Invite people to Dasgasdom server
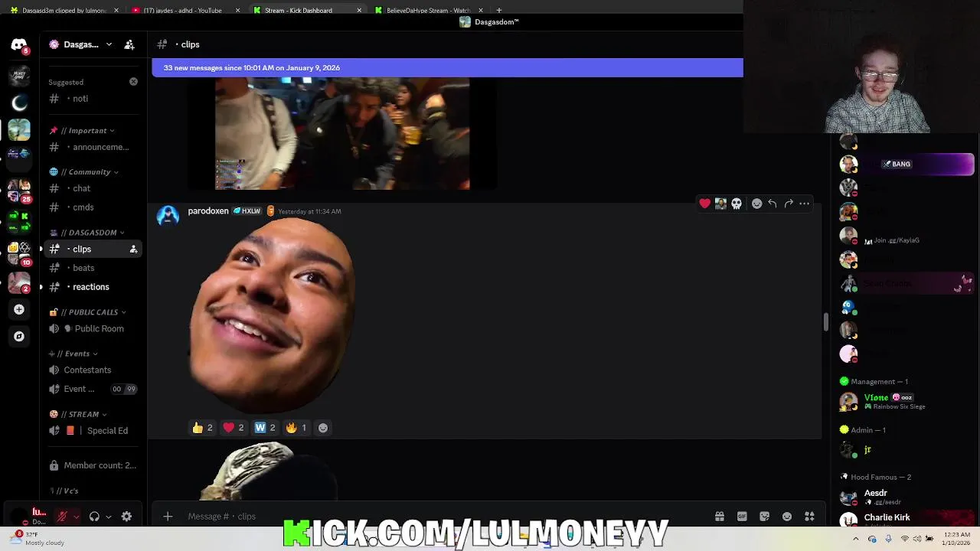The width and height of the screenshot is (980, 551). (129, 44)
